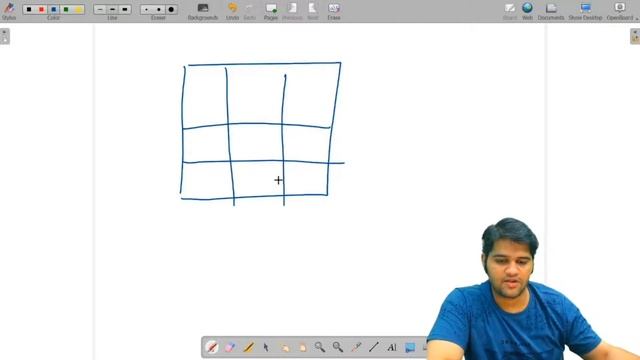The height and width of the screenshot is (360, 640).
Task: Click the Redo button
Action: point(249,11)
